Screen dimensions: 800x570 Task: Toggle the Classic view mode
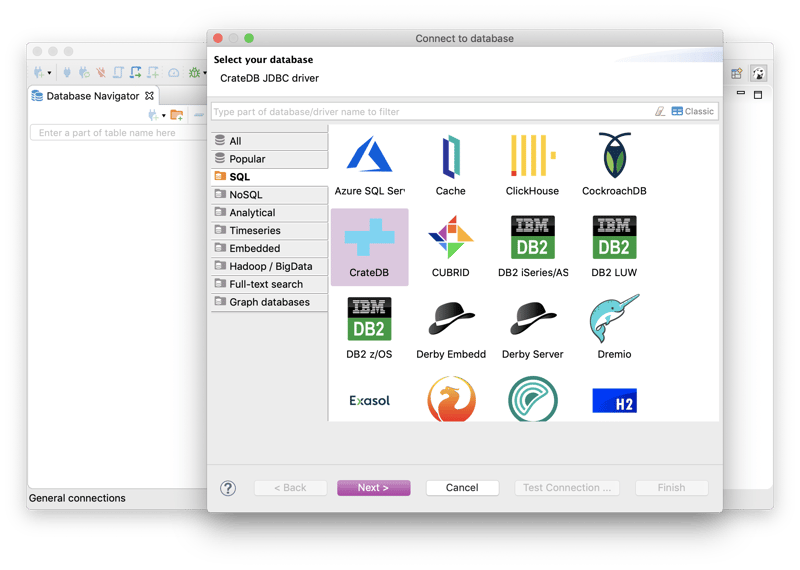click(692, 111)
